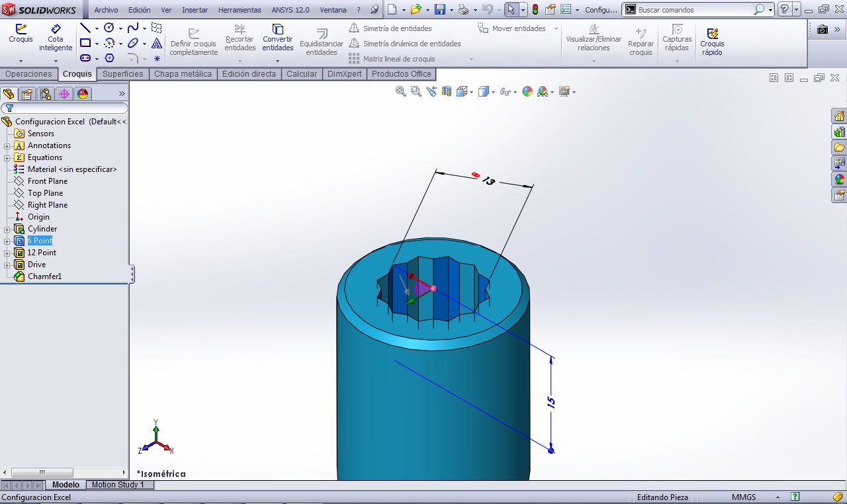This screenshot has height=504, width=847.
Task: Expand the 12 Point feature node
Action: click(x=7, y=253)
